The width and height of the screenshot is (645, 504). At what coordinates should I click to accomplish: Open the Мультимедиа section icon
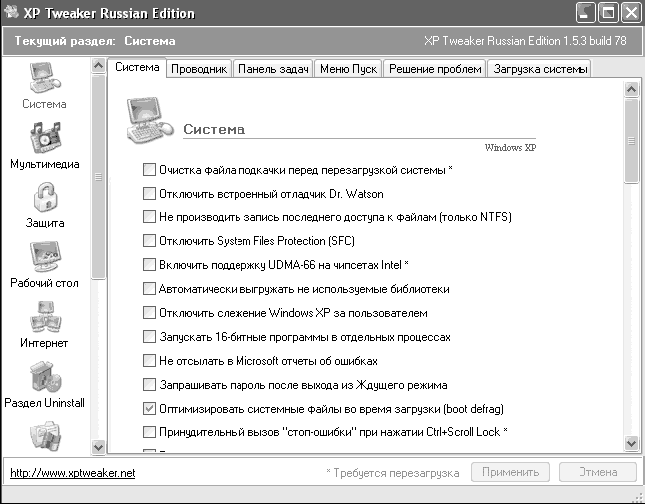click(x=45, y=137)
